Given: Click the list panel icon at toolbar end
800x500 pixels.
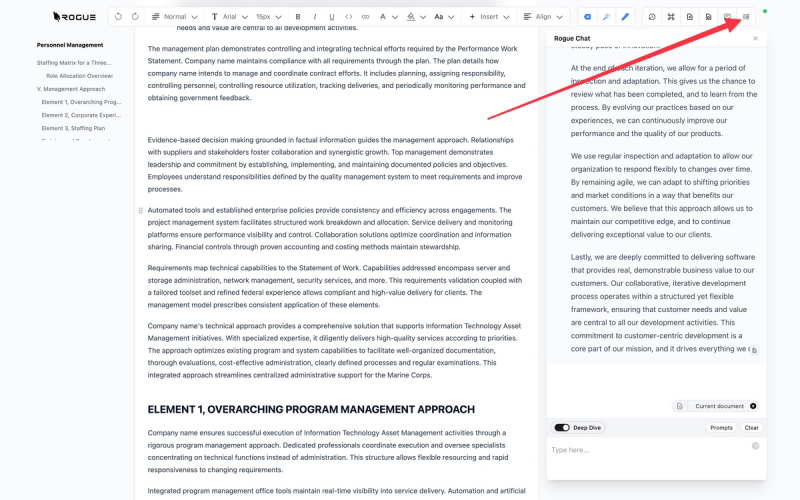Looking at the screenshot, I should [x=746, y=17].
